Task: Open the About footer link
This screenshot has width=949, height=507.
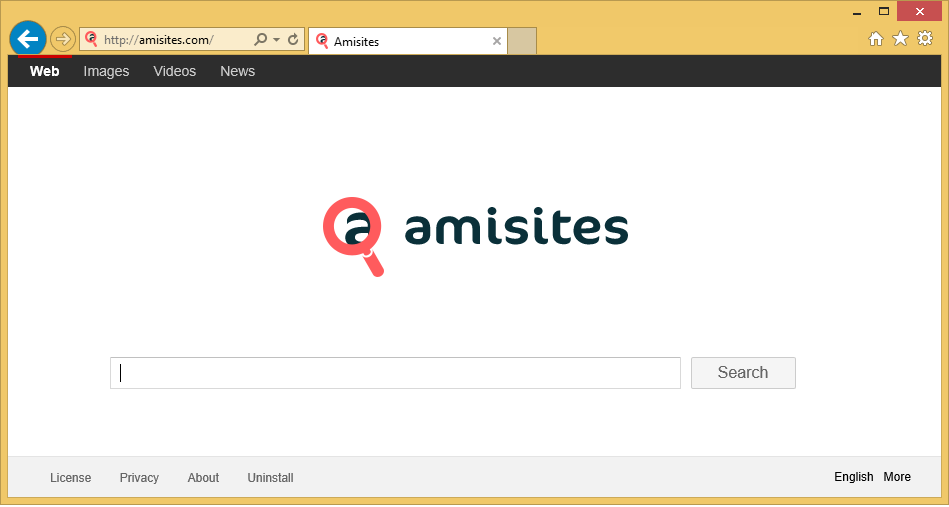Action: (203, 478)
